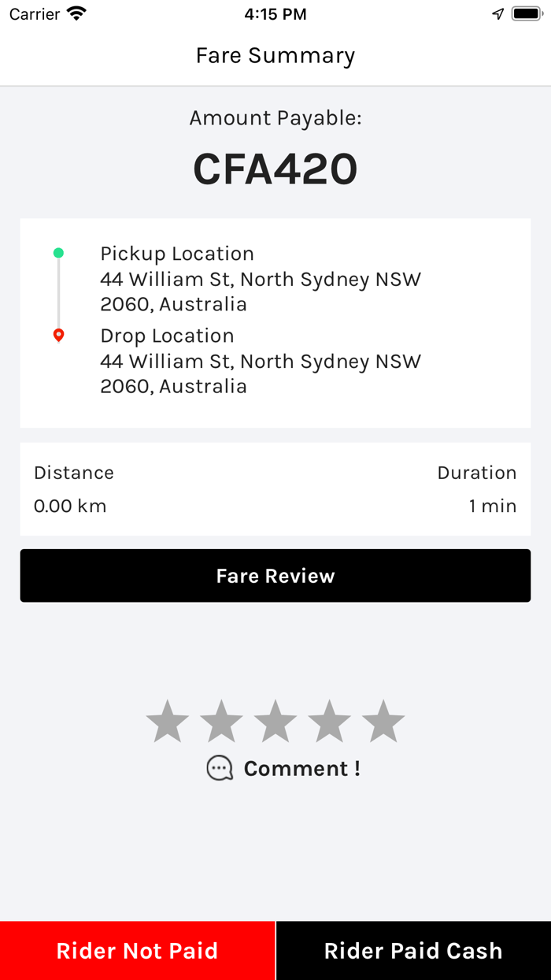551x980 pixels.
Task: Click the battery indicator at top right
Action: pyautogui.click(x=526, y=13)
